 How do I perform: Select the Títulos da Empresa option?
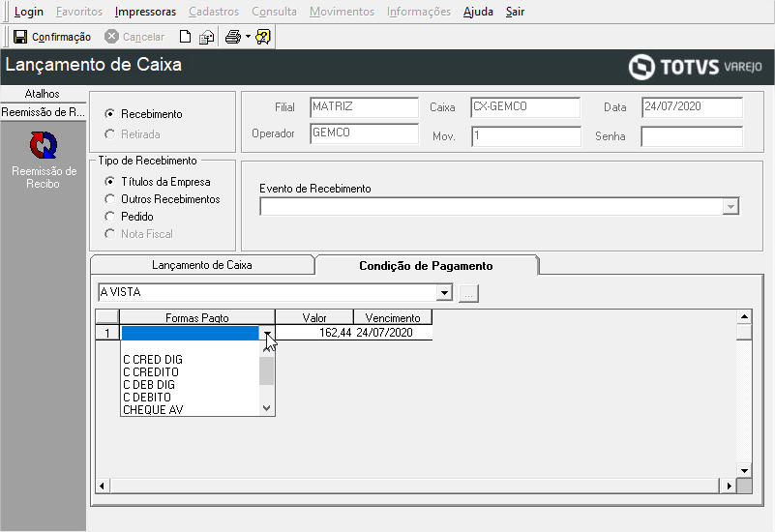point(109,182)
